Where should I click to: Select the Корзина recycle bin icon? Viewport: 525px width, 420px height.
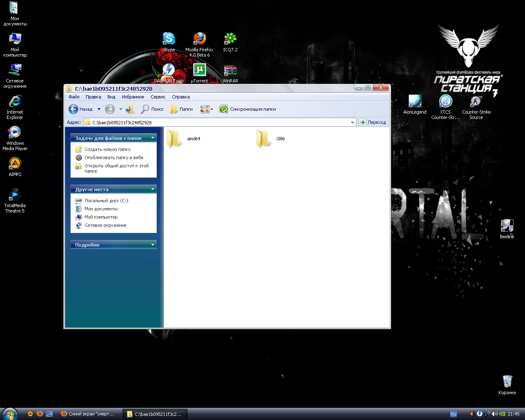tap(507, 385)
